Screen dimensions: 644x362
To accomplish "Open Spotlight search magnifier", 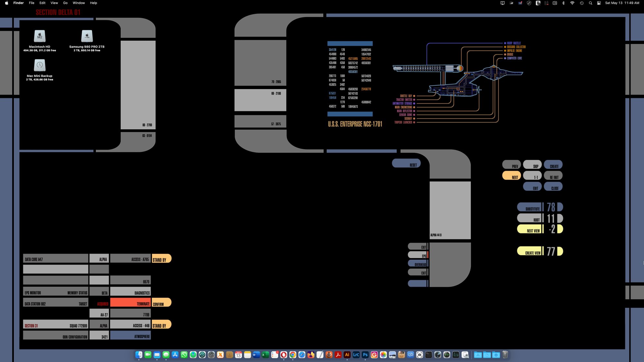I will (x=590, y=3).
